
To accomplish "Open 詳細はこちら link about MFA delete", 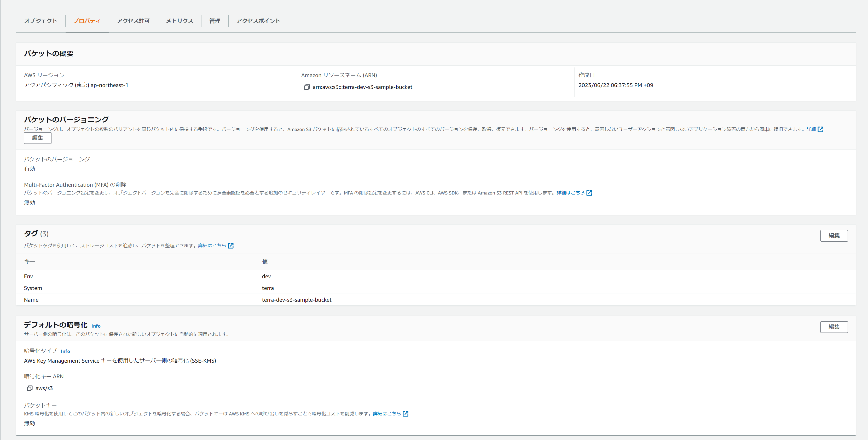I will tap(570, 193).
